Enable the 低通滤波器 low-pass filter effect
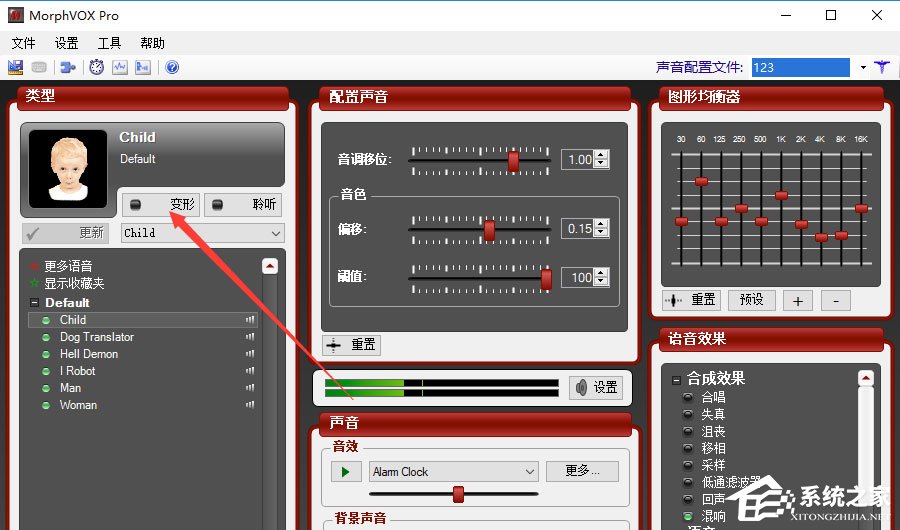Screen dimensions: 900x530 (x=688, y=482)
